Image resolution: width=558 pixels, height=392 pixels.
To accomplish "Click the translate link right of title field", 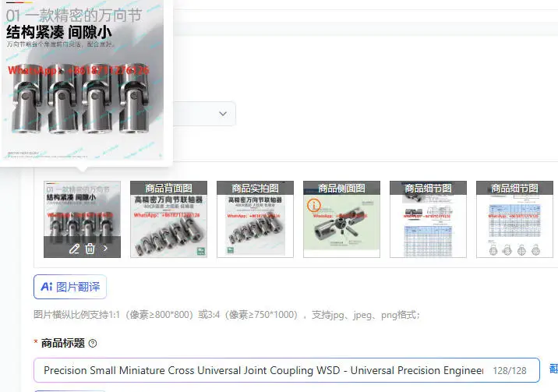I will point(554,369).
